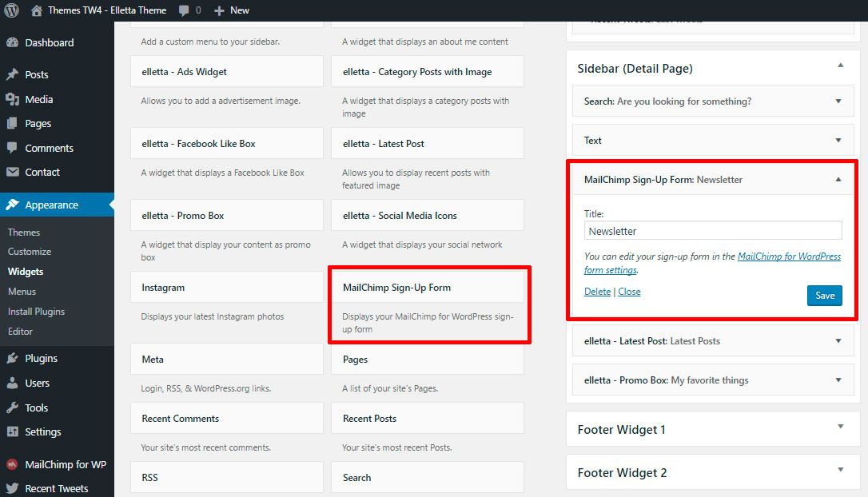Open the theme Editor submenu

point(20,332)
